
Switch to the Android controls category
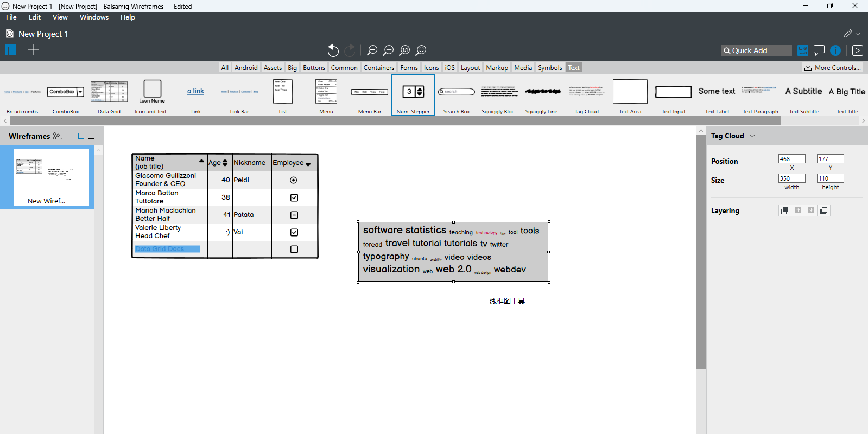point(246,68)
